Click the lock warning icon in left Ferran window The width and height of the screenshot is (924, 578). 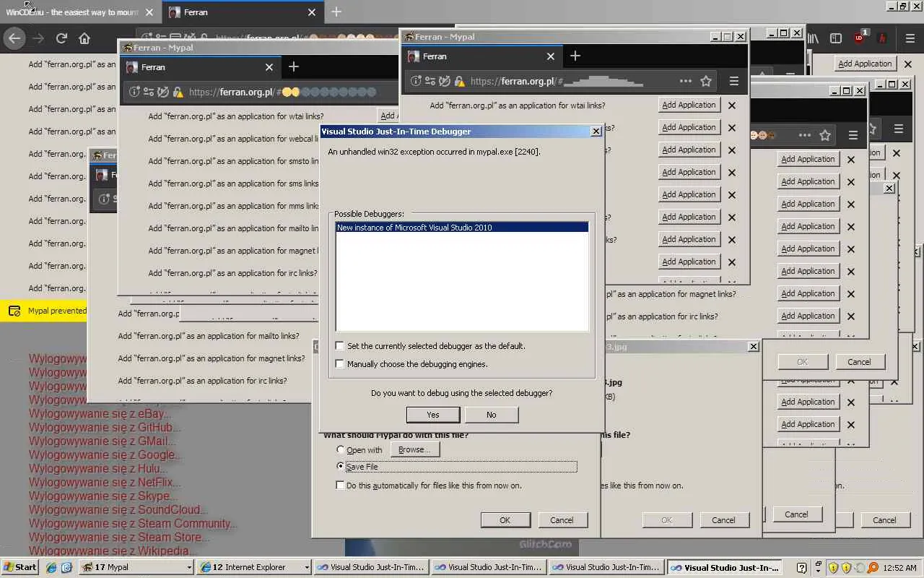click(x=178, y=92)
